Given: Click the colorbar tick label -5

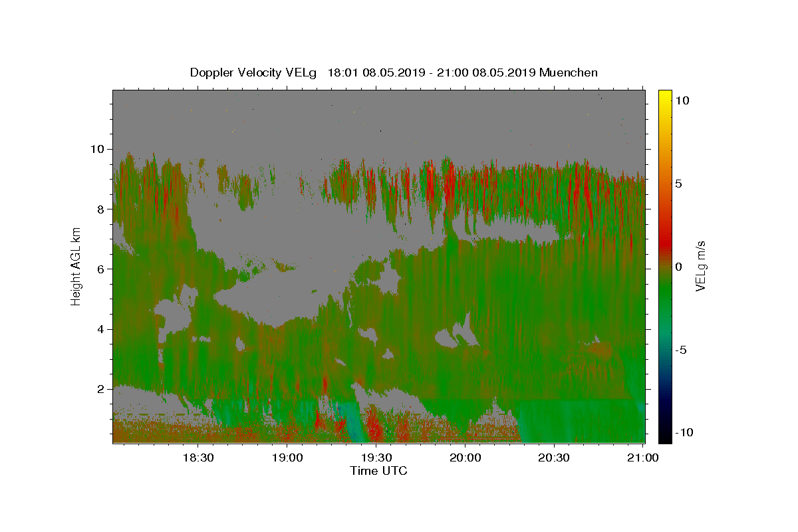Looking at the screenshot, I should [682, 350].
